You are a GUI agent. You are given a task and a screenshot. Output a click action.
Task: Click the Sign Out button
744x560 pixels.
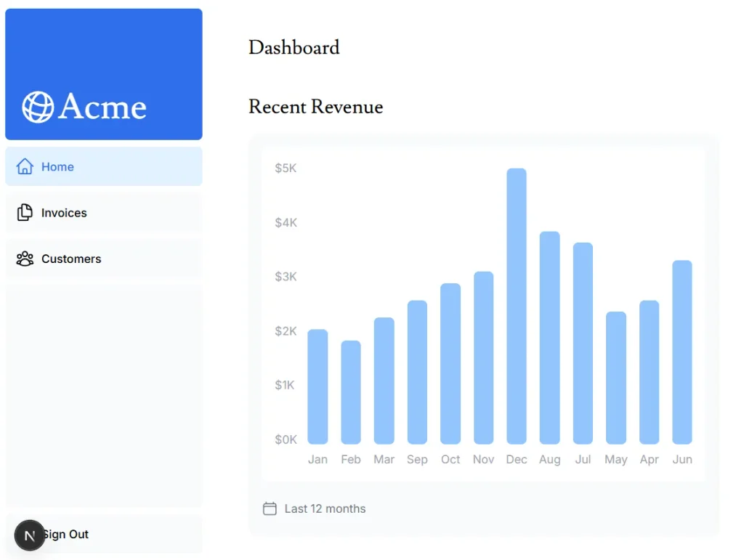(x=103, y=534)
